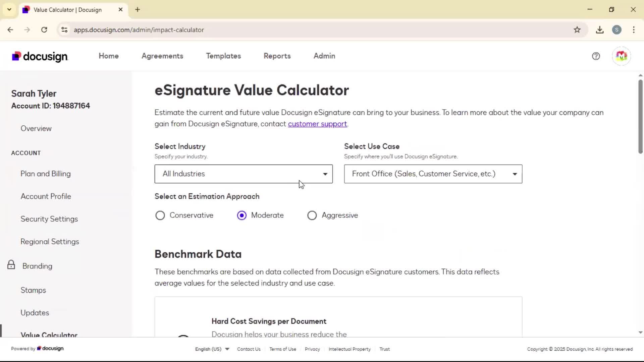This screenshot has width=644, height=362.
Task: Open Regional Settings page
Action: pyautogui.click(x=50, y=242)
